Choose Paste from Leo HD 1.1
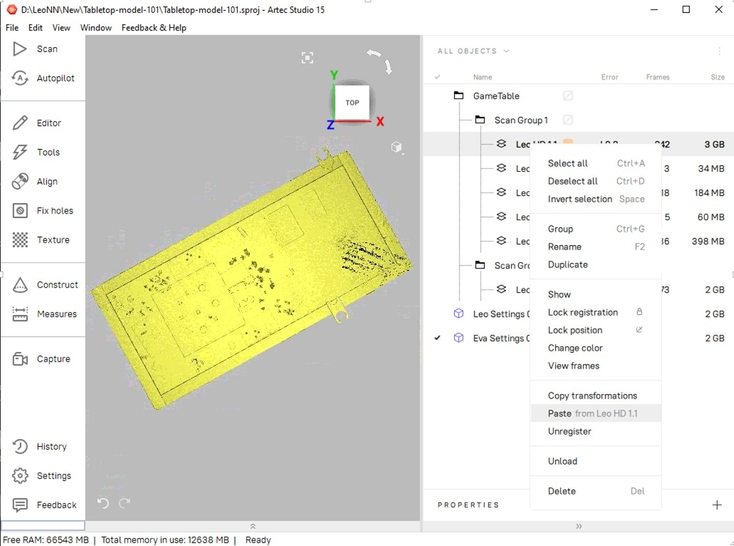Image resolution: width=734 pixels, height=546 pixels. (595, 413)
